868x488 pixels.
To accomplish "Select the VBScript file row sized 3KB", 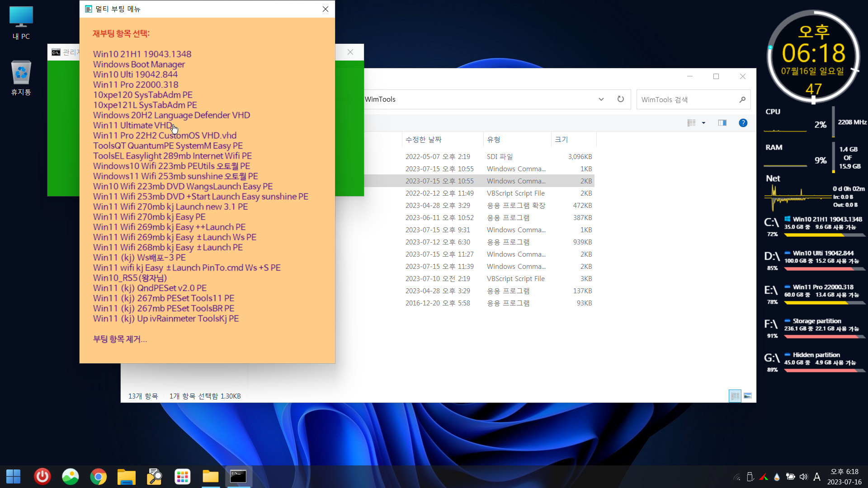I will [x=479, y=278].
